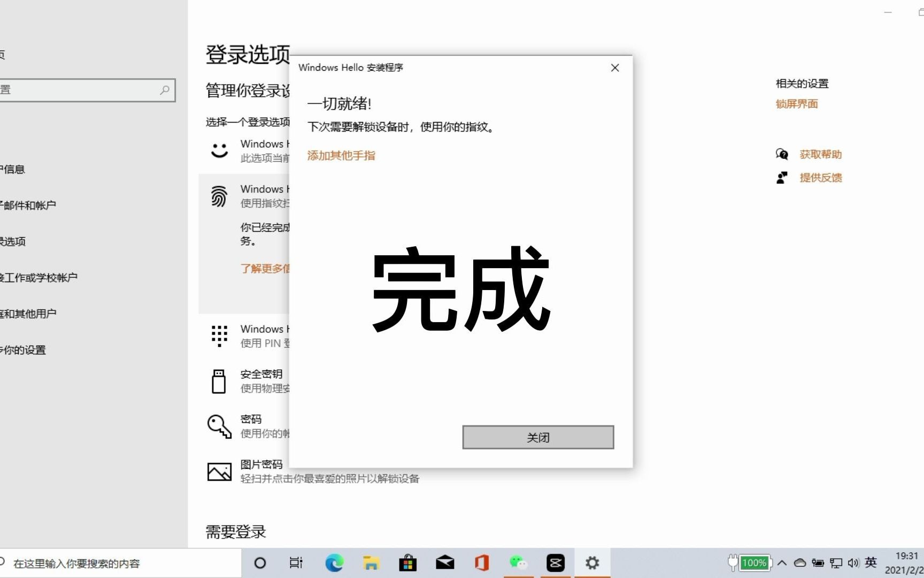Launch CapCut from the taskbar
Screen dimensions: 924x578
click(x=555, y=562)
